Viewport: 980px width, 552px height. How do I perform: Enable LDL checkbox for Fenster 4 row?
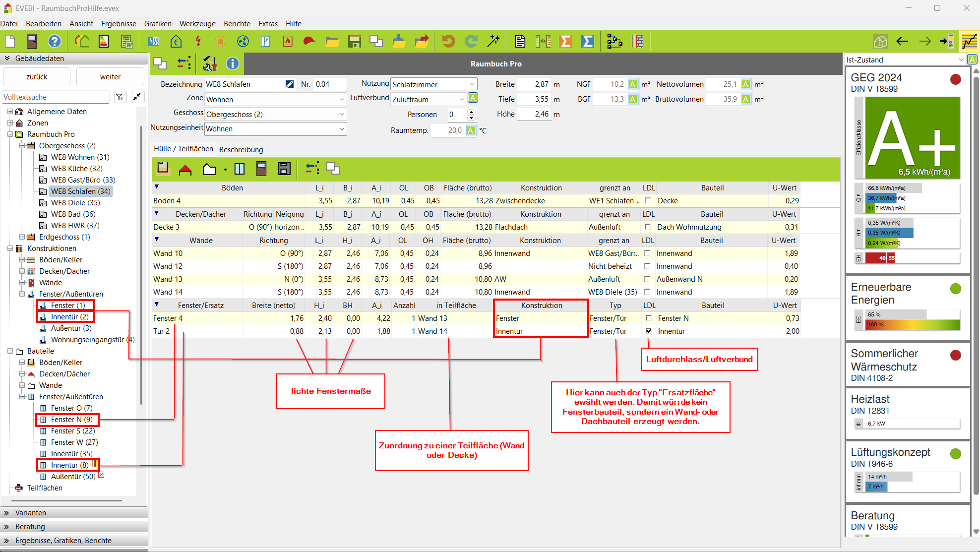648,318
